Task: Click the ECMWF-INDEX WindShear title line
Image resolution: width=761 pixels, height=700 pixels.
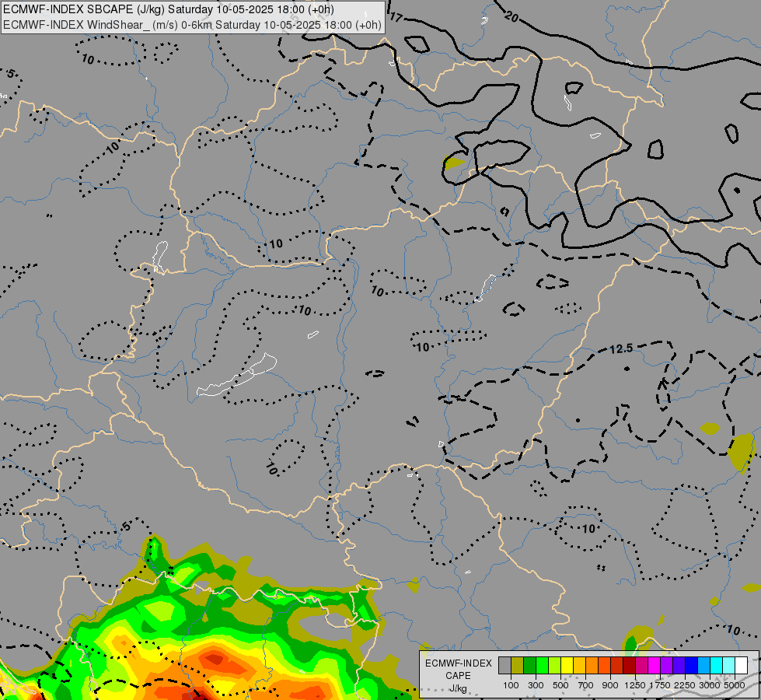Action: [192, 25]
